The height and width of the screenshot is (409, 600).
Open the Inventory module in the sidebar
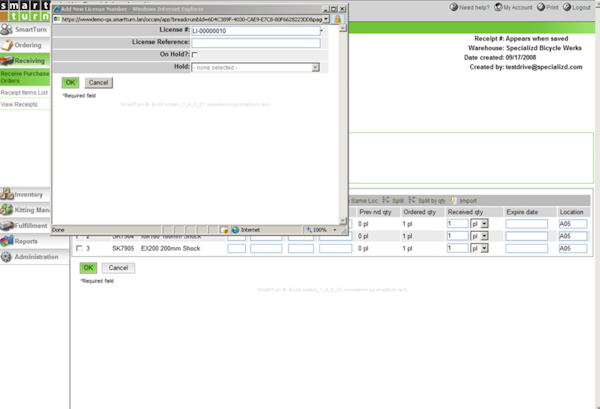pos(25,194)
